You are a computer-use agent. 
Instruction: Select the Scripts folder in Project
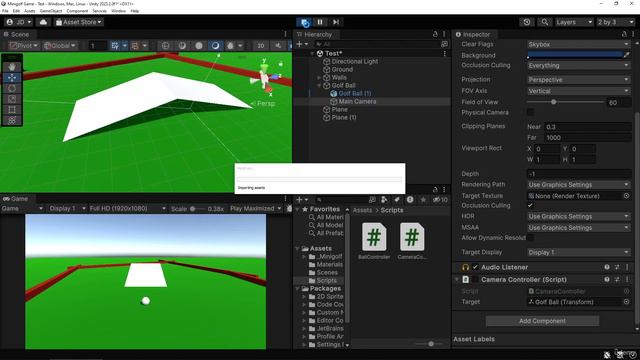[326, 281]
